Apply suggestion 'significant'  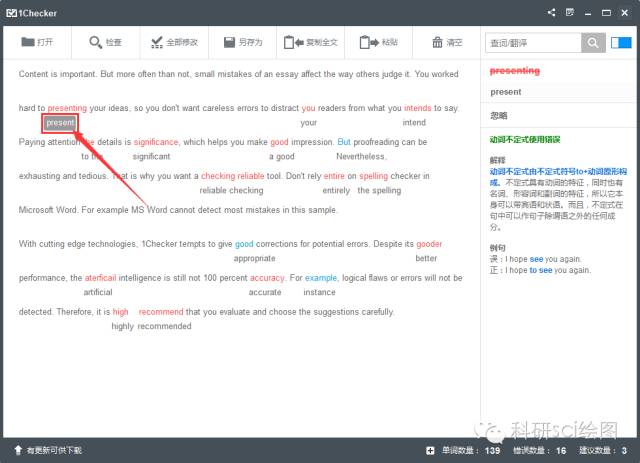point(151,156)
